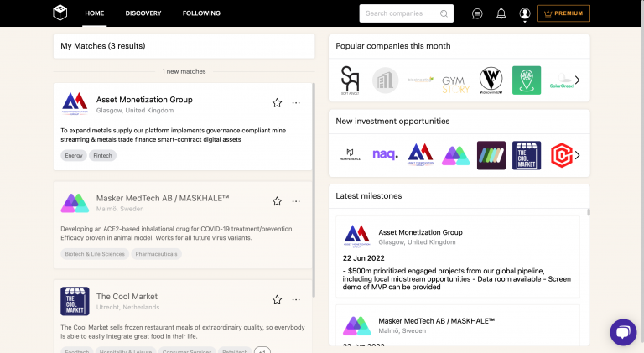644x353 pixels.
Task: Click the 22 Jun 2022 milestone date
Action: pos(363,258)
